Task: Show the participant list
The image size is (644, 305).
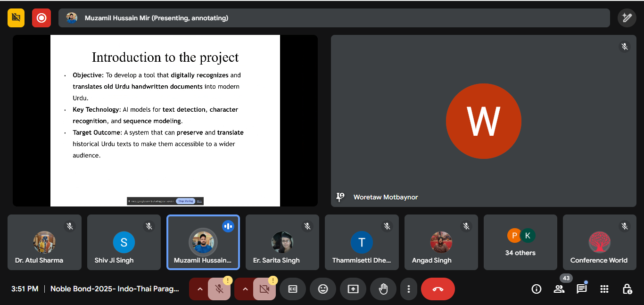Action: 559,289
